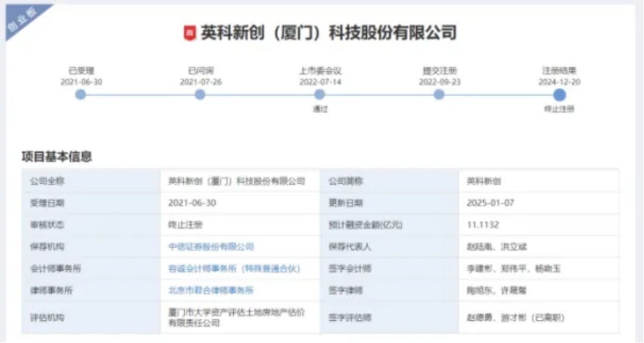Viewport: 644px width, 343px height.
Task: Click the 公司简称 table label
Action: pyautogui.click(x=346, y=181)
